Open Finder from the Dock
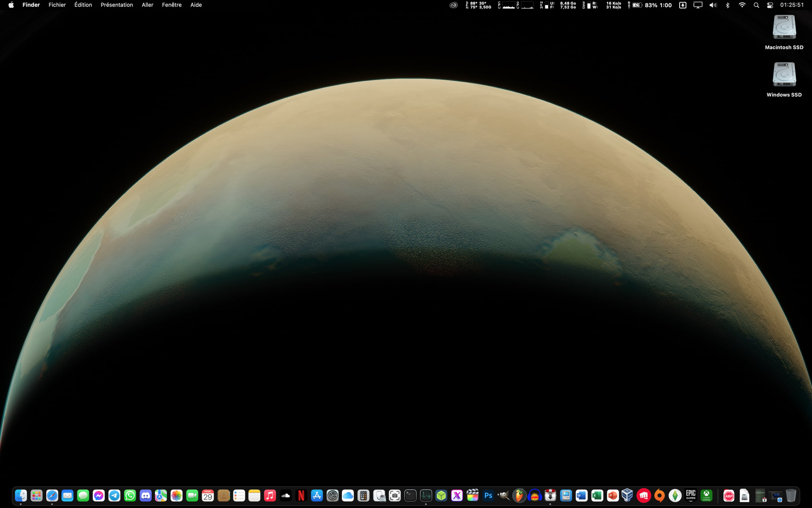Viewport: 812px width, 508px height. click(x=21, y=495)
